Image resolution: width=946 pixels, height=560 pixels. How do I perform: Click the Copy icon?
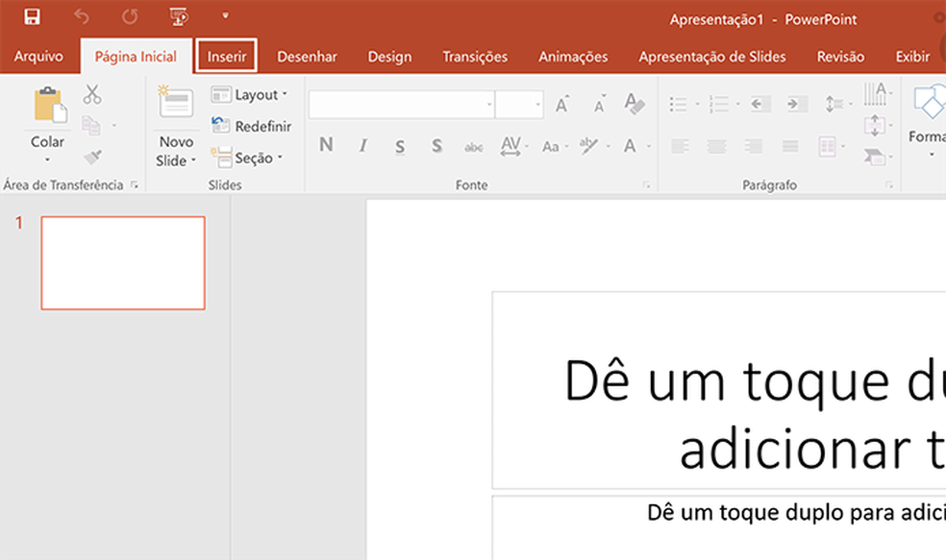[91, 126]
